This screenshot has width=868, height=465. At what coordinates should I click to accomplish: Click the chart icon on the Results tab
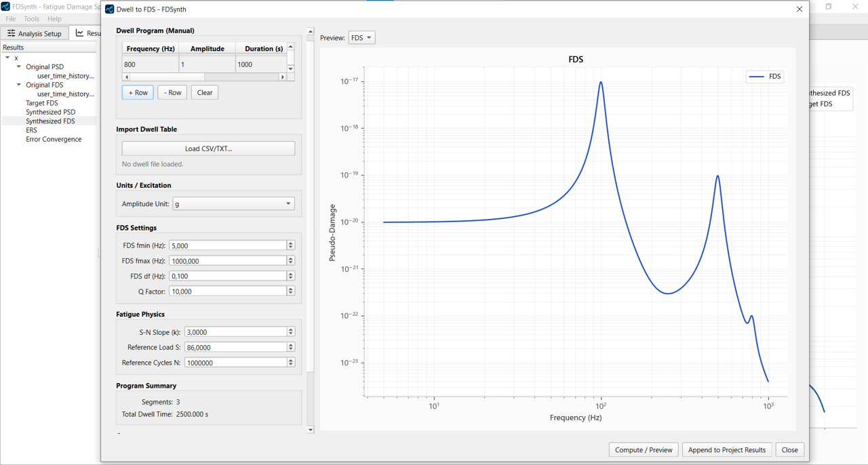click(x=79, y=33)
